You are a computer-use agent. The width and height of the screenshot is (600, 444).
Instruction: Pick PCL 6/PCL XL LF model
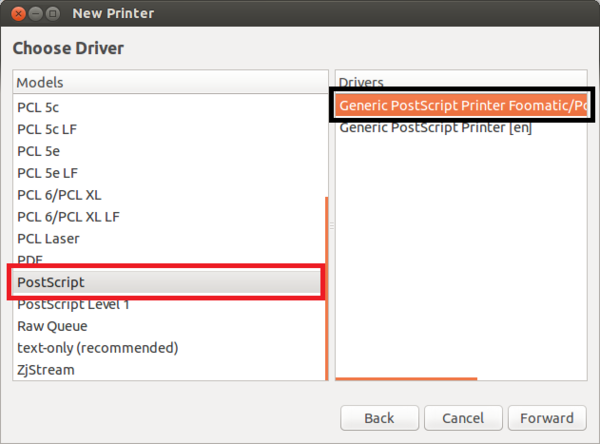169,217
